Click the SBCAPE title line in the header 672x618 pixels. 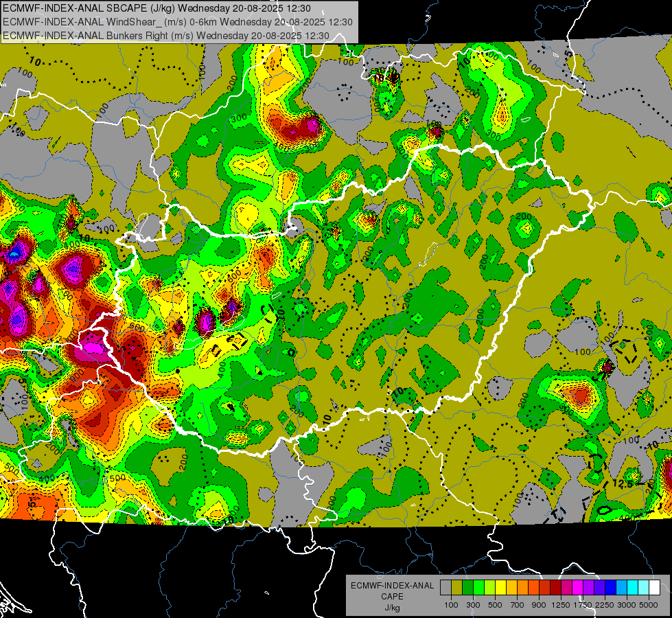tap(157, 8)
